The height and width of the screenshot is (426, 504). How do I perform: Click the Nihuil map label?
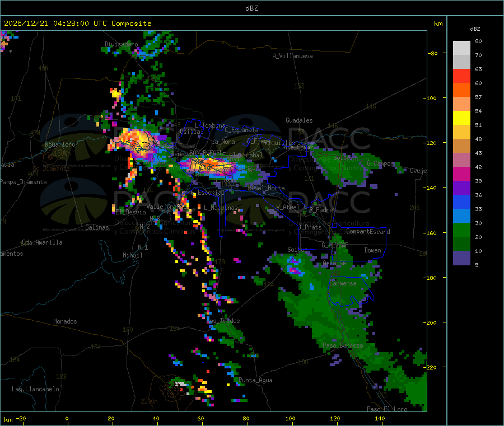[132, 255]
